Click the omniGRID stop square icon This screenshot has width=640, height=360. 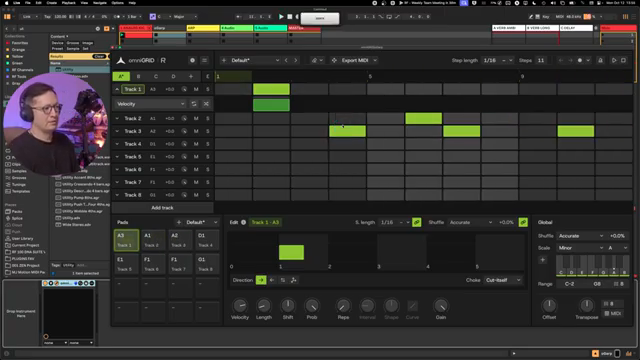[623, 60]
